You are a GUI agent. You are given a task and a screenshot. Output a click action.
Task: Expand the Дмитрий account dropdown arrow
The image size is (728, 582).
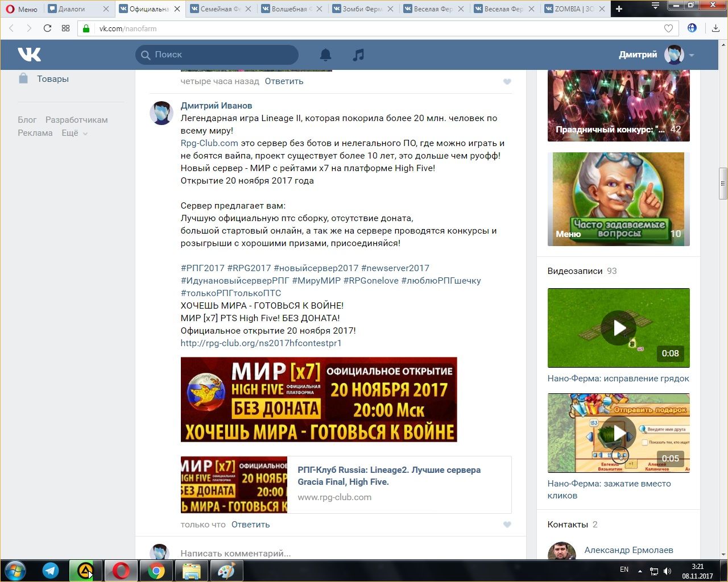[692, 55]
